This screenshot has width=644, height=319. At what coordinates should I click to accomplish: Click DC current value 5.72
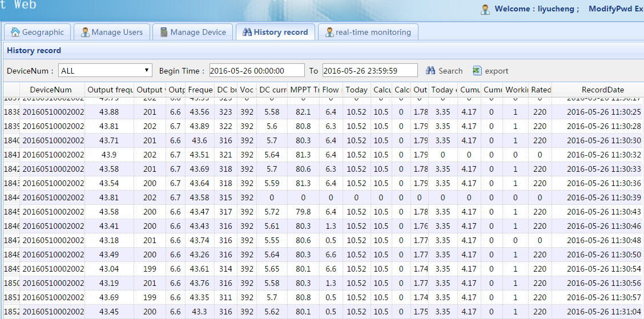[x=272, y=212]
